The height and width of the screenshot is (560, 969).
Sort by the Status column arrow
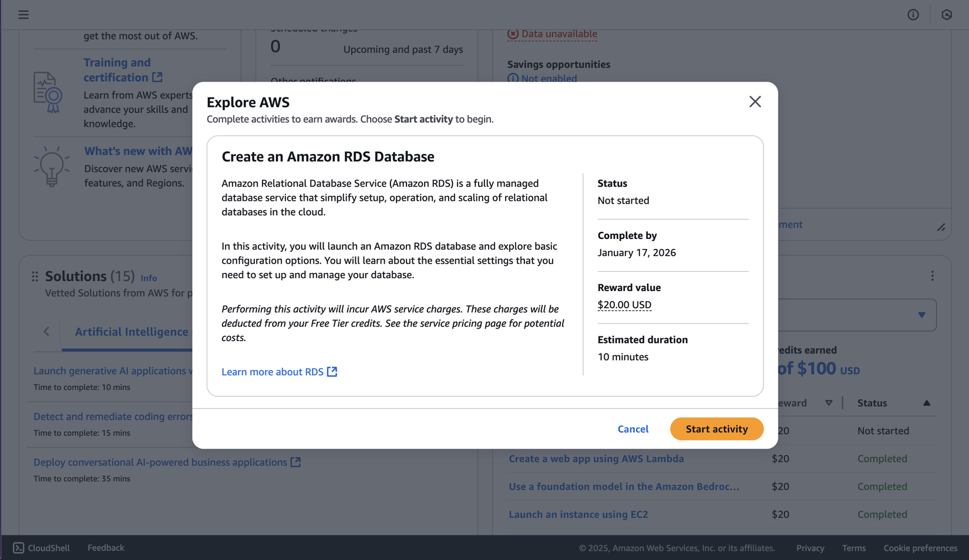pos(926,403)
